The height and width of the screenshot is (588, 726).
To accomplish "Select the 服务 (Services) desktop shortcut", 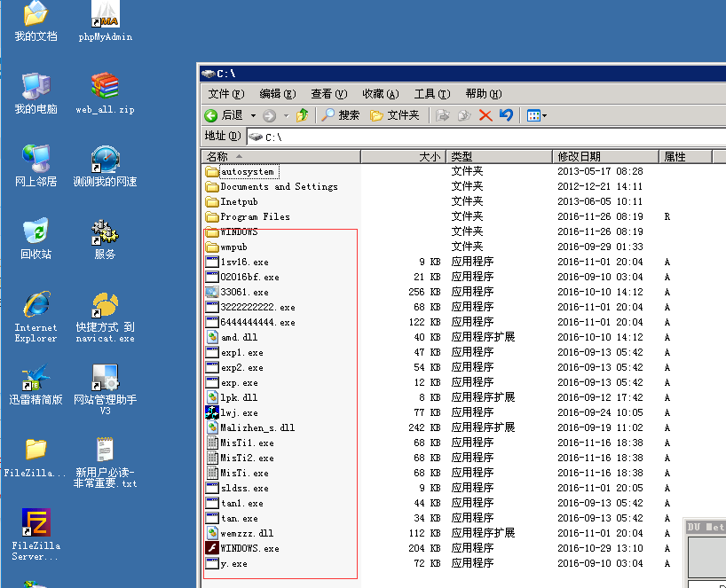I will coord(105,233).
